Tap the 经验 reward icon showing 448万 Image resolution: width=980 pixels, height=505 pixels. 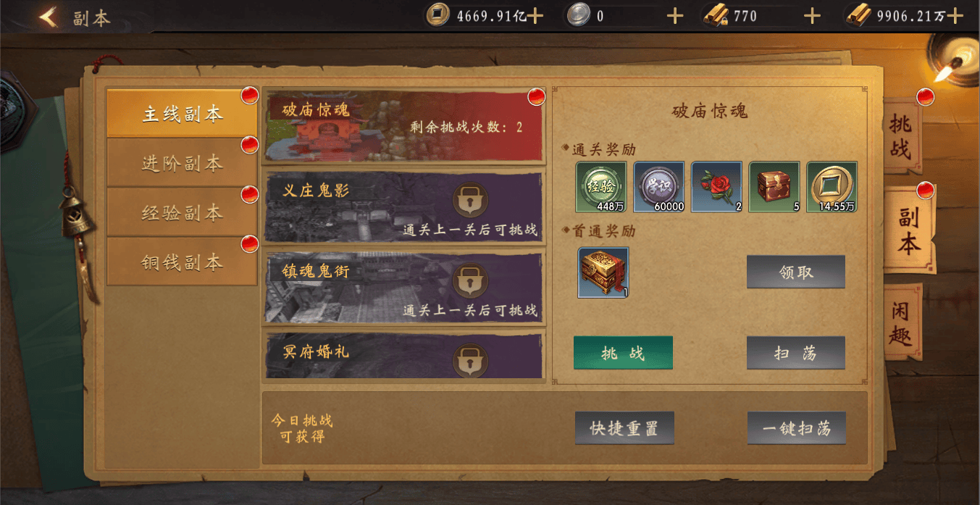pyautogui.click(x=601, y=187)
